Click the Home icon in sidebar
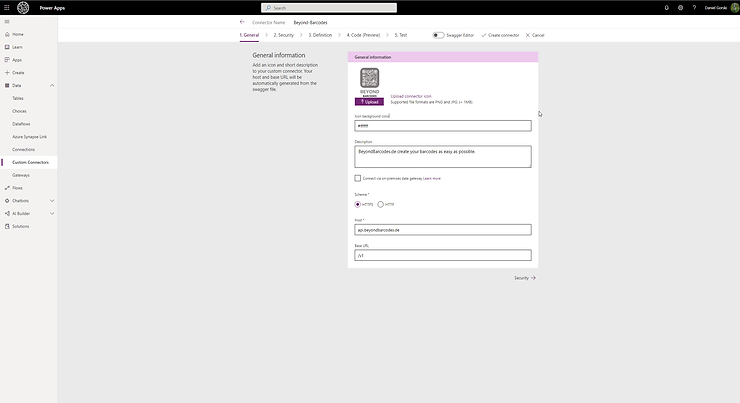The height and width of the screenshot is (403, 740). [x=6, y=34]
